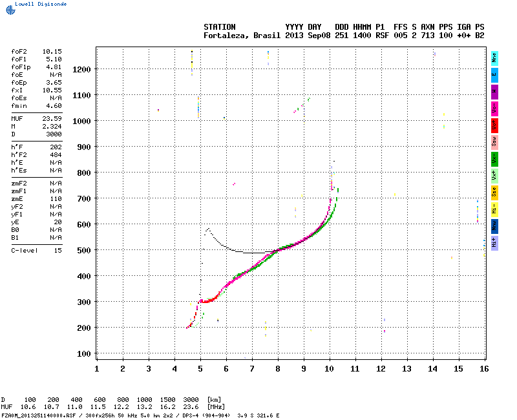Select the yellow Hi- legend swatch
This screenshot has height=420, width=517.
(494, 209)
